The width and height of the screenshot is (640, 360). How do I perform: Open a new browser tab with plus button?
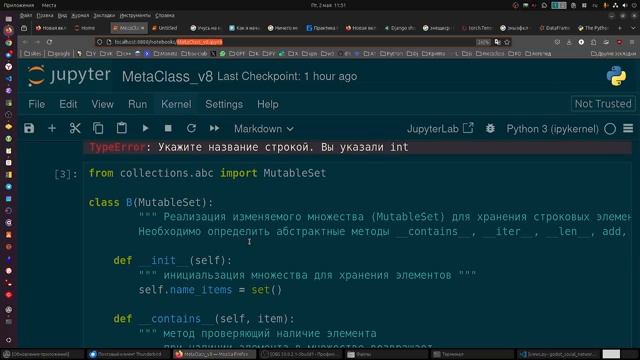click(620, 28)
